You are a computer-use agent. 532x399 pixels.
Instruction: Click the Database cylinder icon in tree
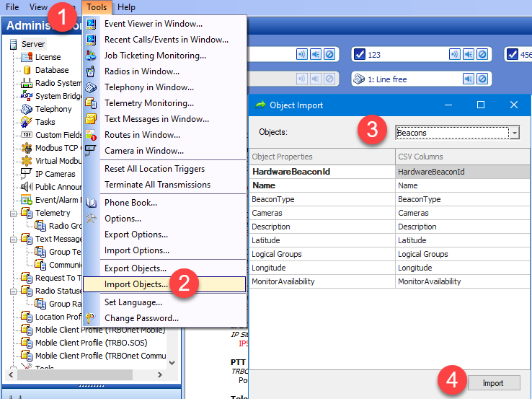tap(27, 70)
